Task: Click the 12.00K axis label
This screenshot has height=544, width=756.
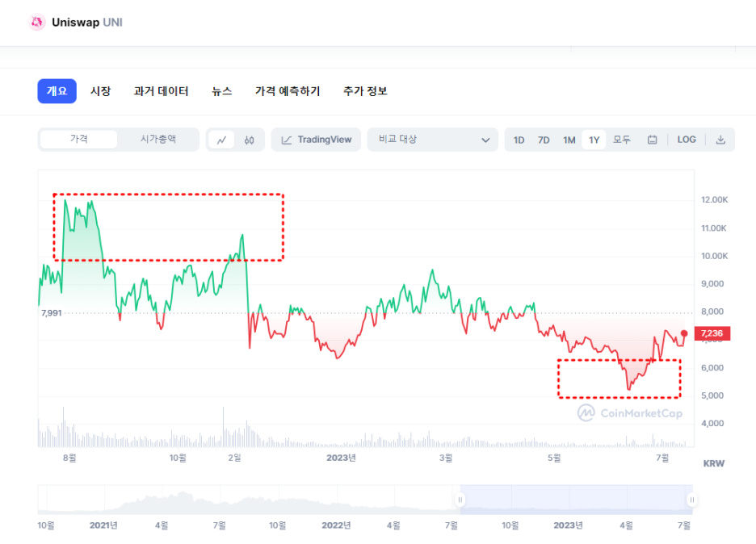Action: click(x=715, y=200)
